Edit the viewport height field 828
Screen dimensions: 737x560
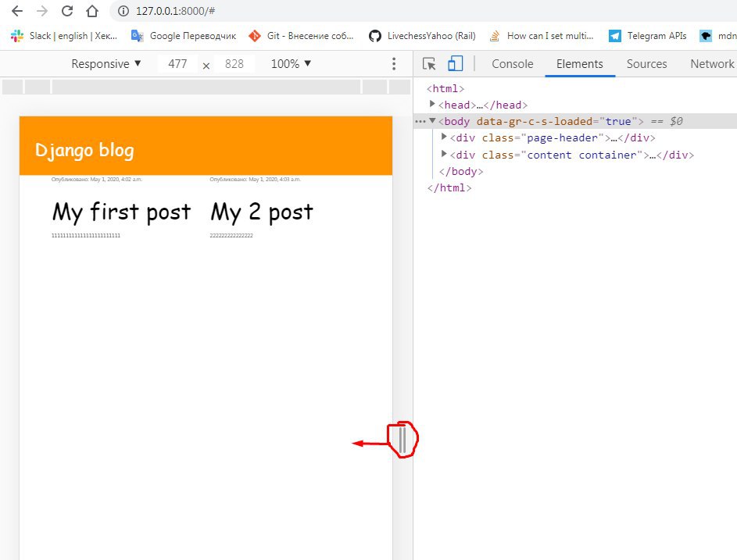[x=234, y=63]
